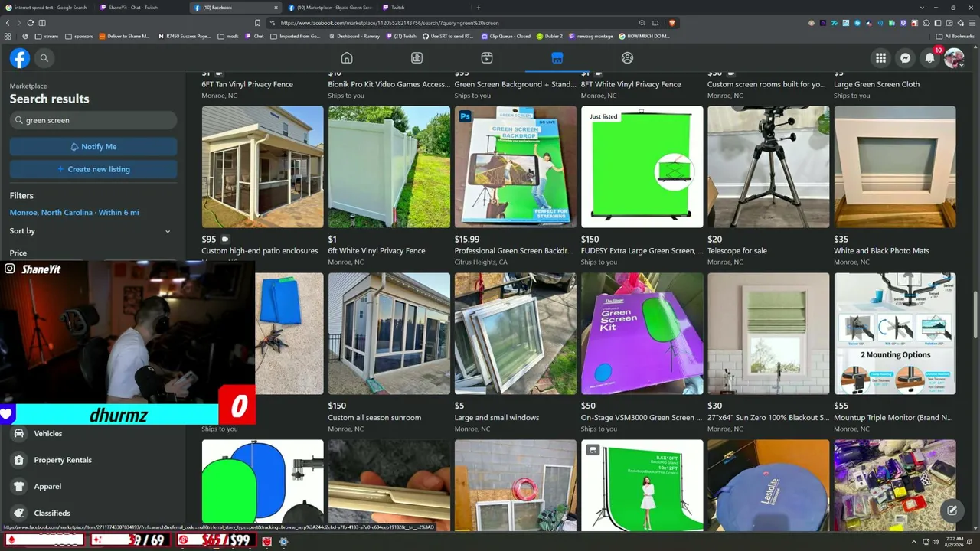The width and height of the screenshot is (980, 551).
Task: Open the Telescope for sale listing photo
Action: point(768,167)
